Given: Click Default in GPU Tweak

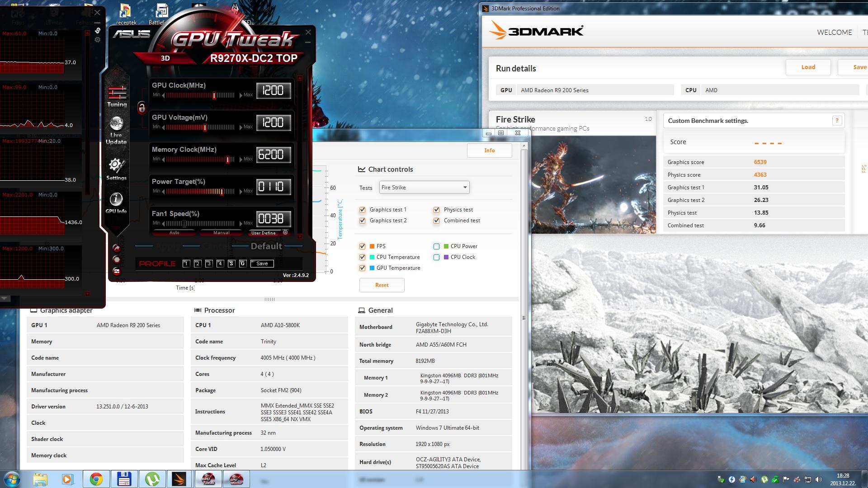Looking at the screenshot, I should coord(266,246).
